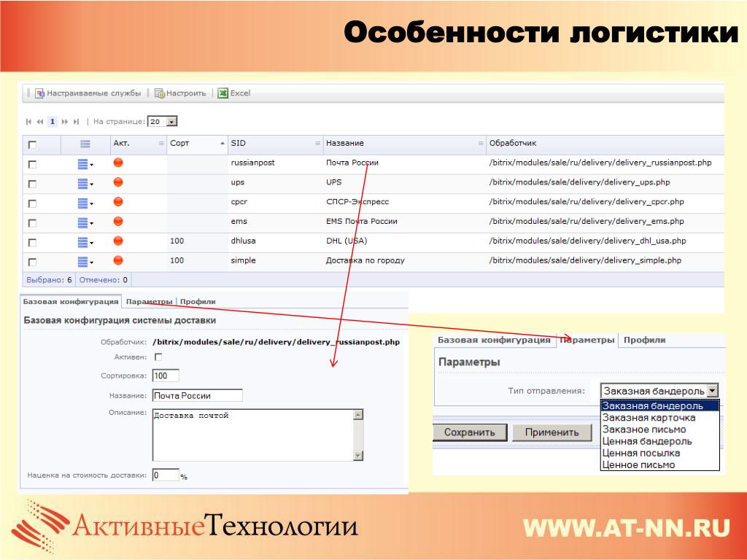The image size is (747, 560).
Task: Export the delivery table to Excel
Action: 234,93
